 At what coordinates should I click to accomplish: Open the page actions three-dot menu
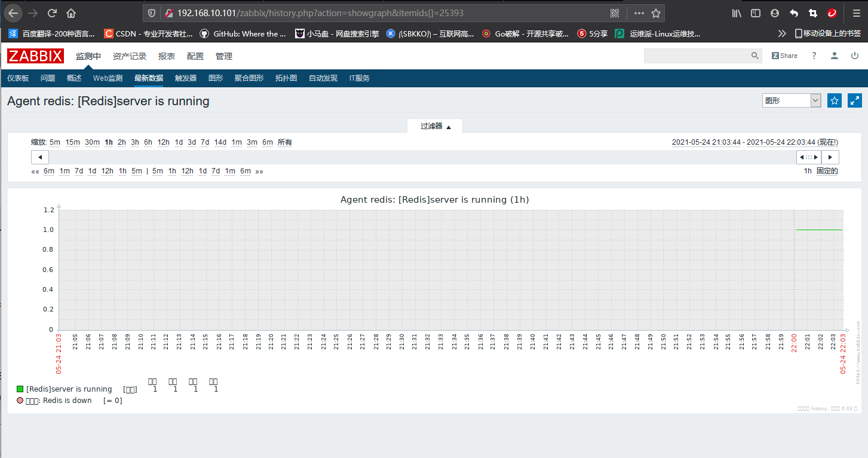[639, 13]
